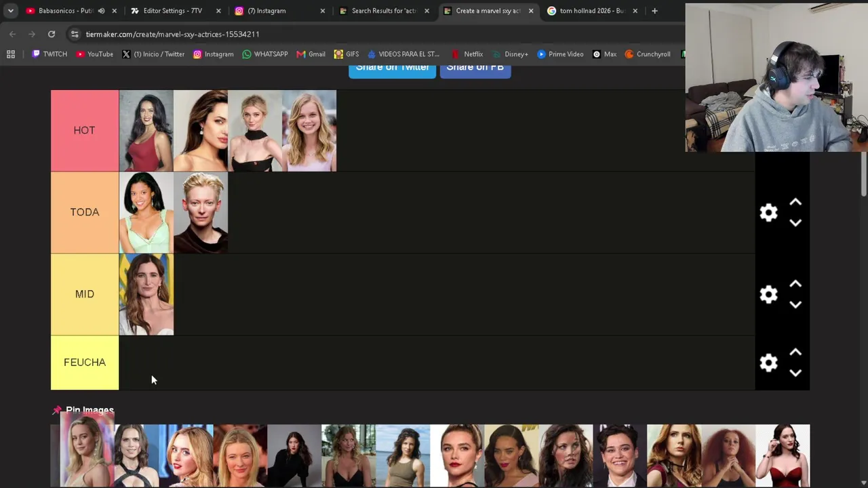The height and width of the screenshot is (488, 868).
Task: Select the HOT tier image with red top
Action: point(146,131)
